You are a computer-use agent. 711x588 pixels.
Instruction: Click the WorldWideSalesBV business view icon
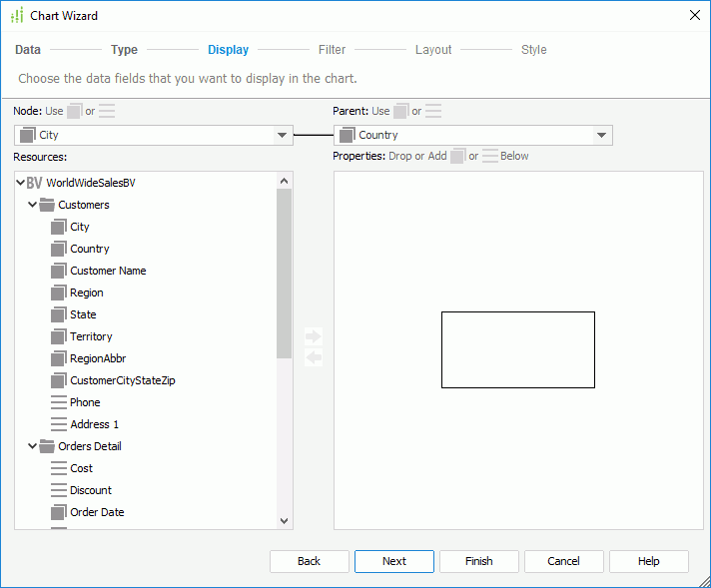click(35, 183)
